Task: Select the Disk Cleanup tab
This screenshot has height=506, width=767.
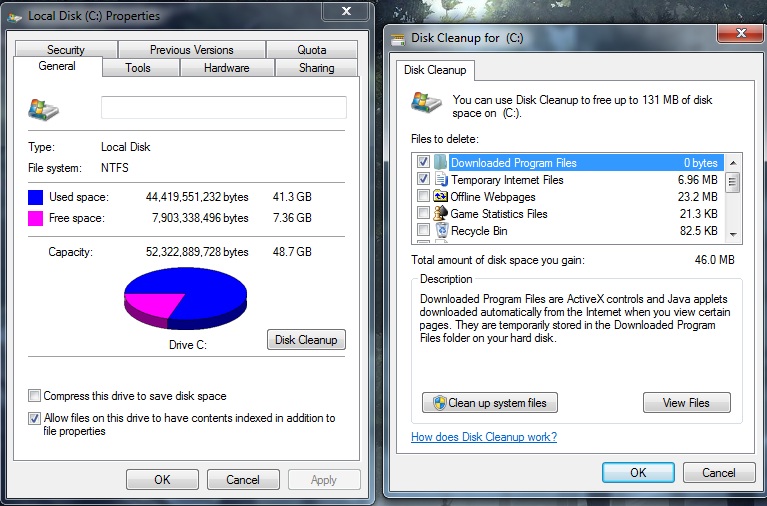Action: 435,70
